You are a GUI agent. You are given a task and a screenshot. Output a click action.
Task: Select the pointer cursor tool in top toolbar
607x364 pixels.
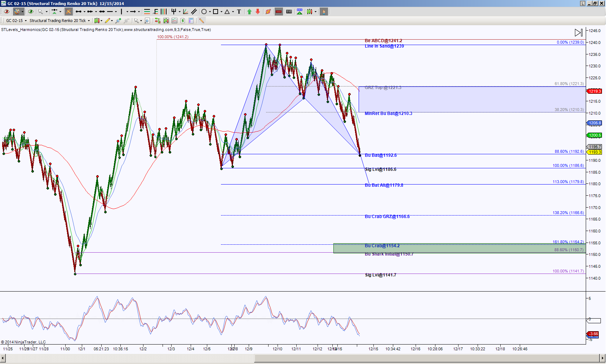pos(41,12)
